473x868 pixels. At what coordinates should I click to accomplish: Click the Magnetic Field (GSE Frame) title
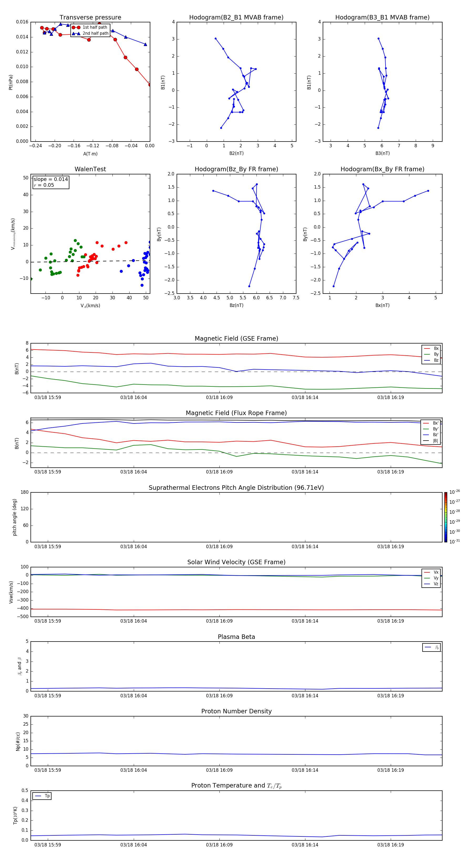click(236, 339)
